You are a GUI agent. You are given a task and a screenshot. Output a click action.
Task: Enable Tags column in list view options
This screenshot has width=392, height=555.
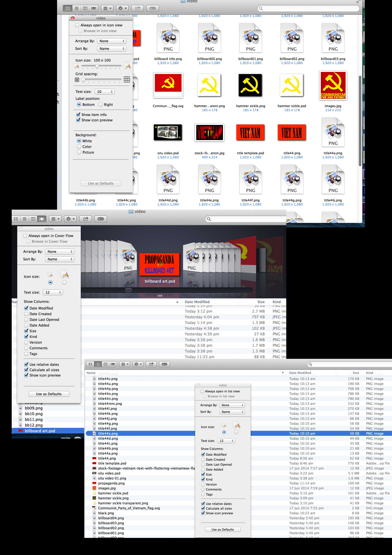203,495
